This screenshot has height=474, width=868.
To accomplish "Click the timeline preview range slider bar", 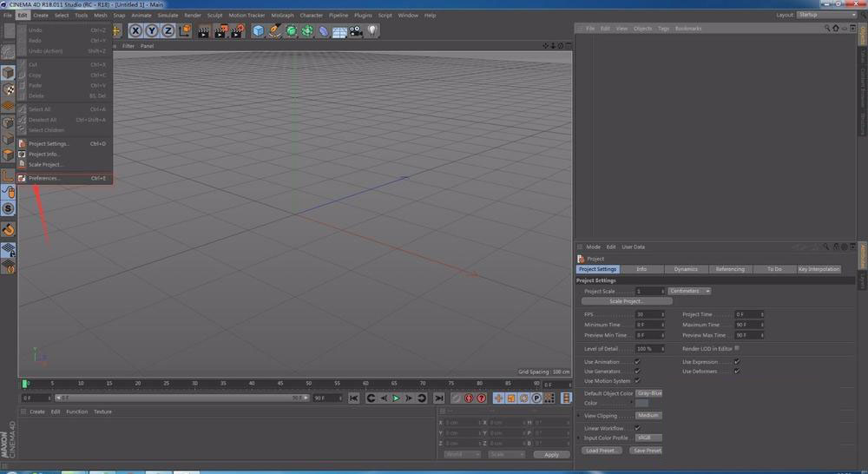I will tap(181, 398).
